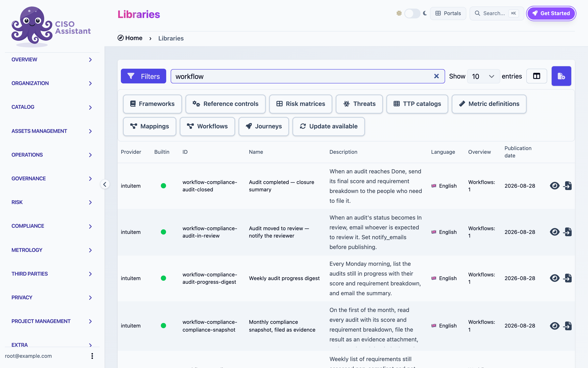Open the global Search box
This screenshot has width=588, height=368.
pyautogui.click(x=497, y=13)
